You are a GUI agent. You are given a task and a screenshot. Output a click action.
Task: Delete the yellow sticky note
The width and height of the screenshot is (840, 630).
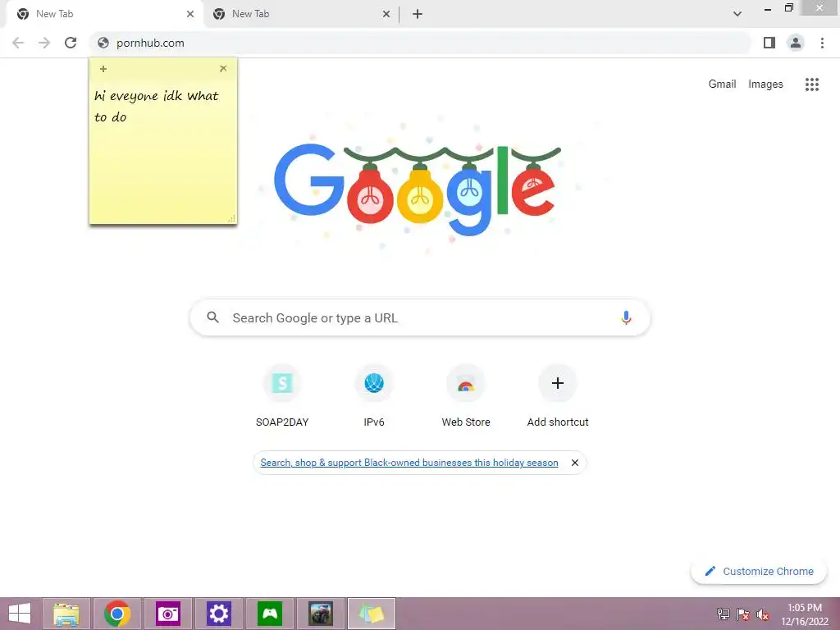(223, 69)
